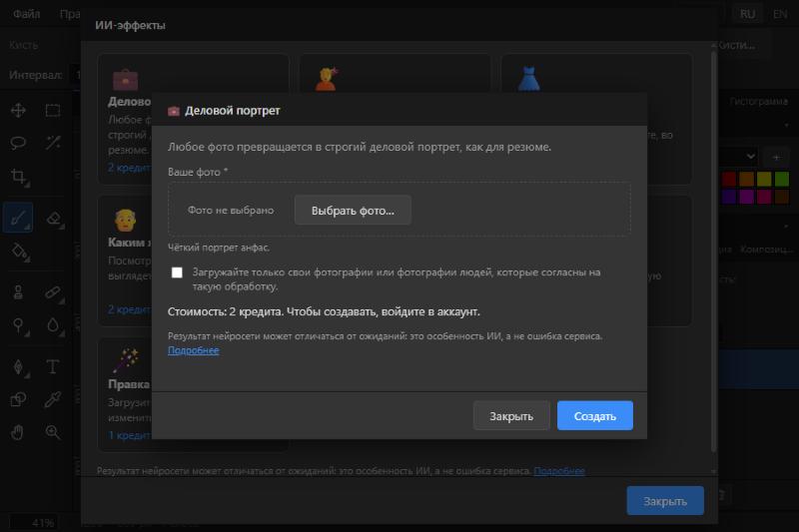Pick the magenta color swatch

click(x=746, y=196)
